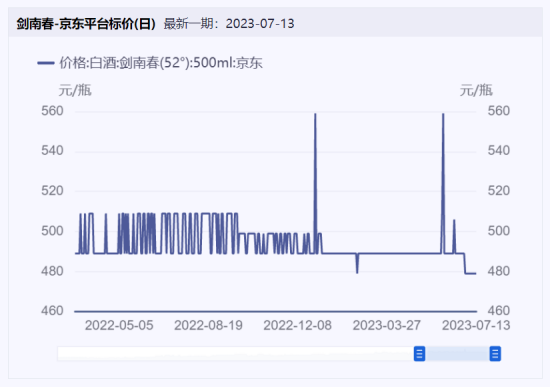
Task: Click the highlighted range between the two slider handles
Action: click(x=457, y=354)
